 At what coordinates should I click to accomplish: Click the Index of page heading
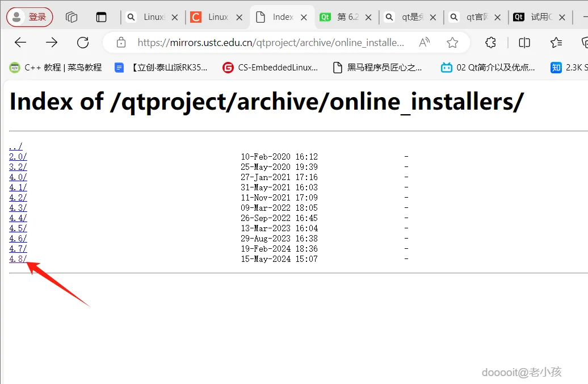[x=267, y=102]
